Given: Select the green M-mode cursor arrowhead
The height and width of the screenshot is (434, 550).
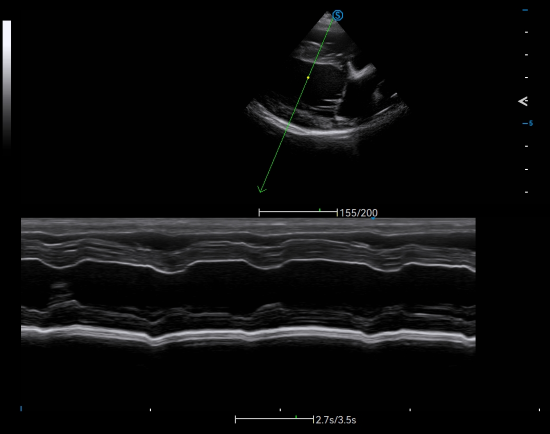Looking at the screenshot, I should pos(261,190).
